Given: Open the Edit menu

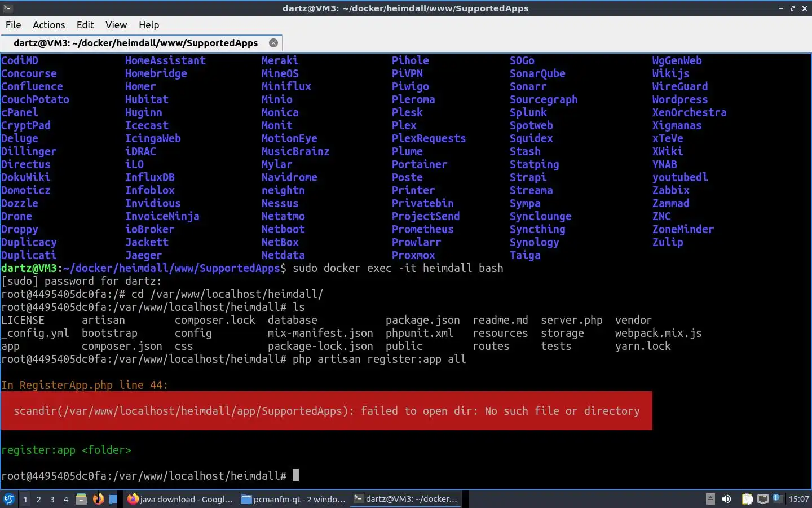Looking at the screenshot, I should (x=85, y=25).
